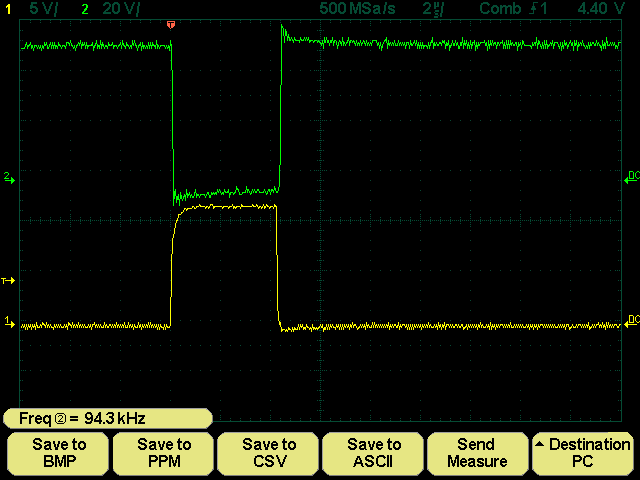The height and width of the screenshot is (480, 640).
Task: Click channel 1 ground level marker on left
Action: 9,322
